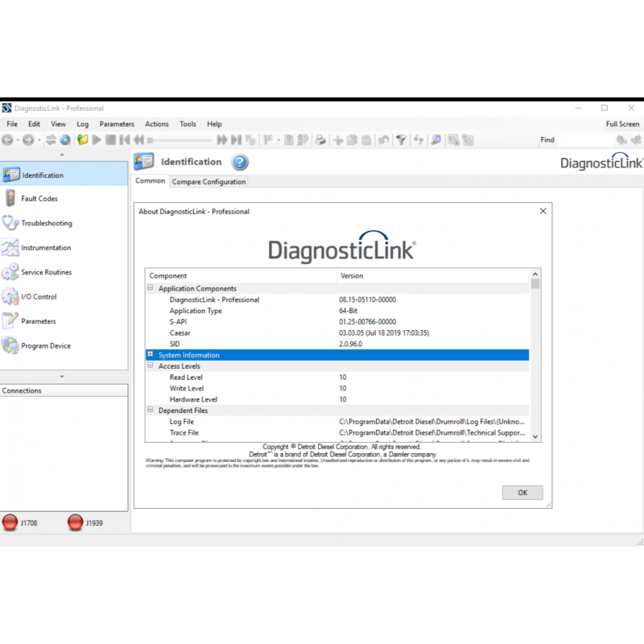Click the Full Screen button
644x644 pixels.
[x=622, y=124]
